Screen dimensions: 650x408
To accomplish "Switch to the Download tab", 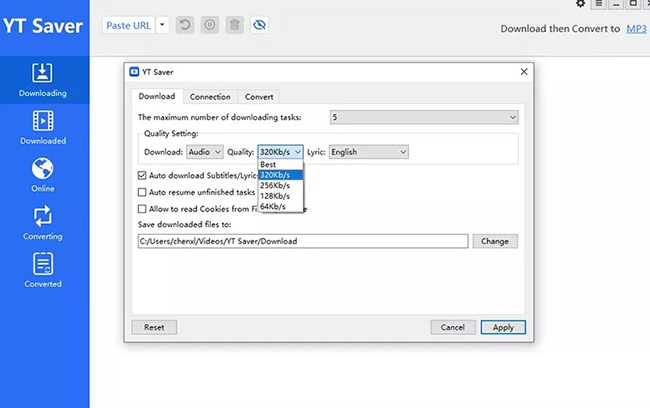I will pos(157,96).
